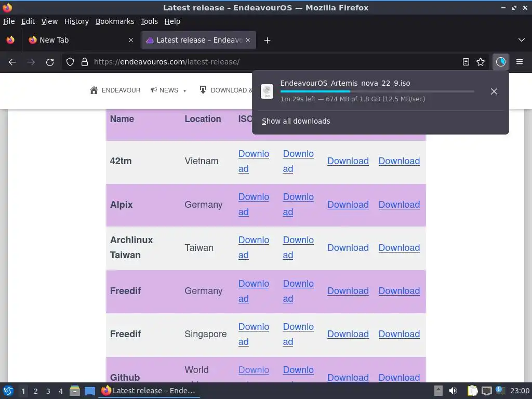Expand the NEWS menu dropdown
532x399 pixels.
(184, 91)
